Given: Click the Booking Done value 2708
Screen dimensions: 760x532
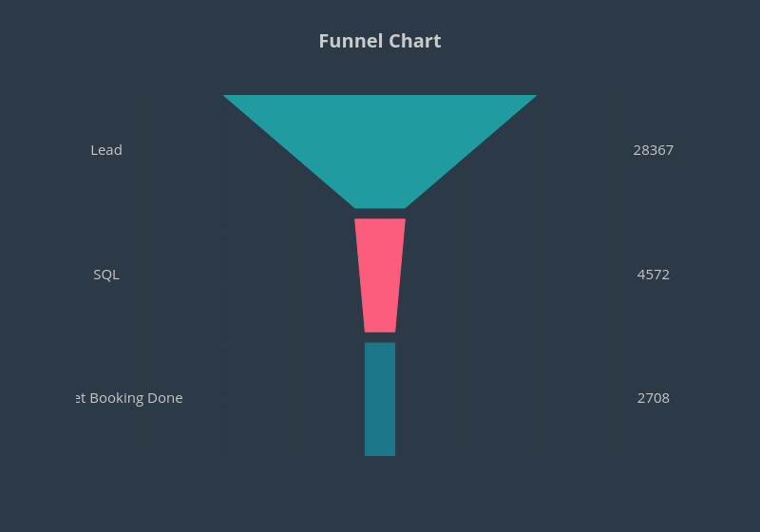Looking at the screenshot, I should 654,398.
